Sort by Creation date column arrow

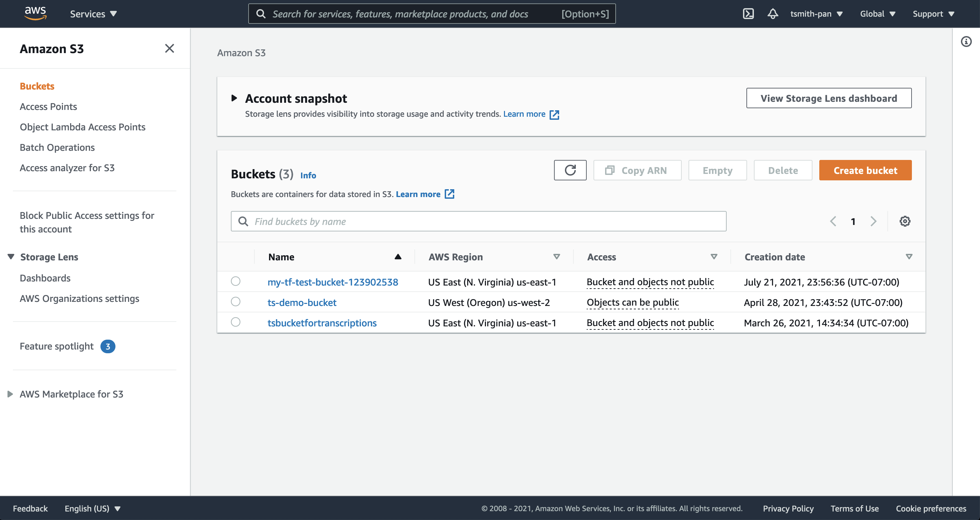tap(909, 257)
